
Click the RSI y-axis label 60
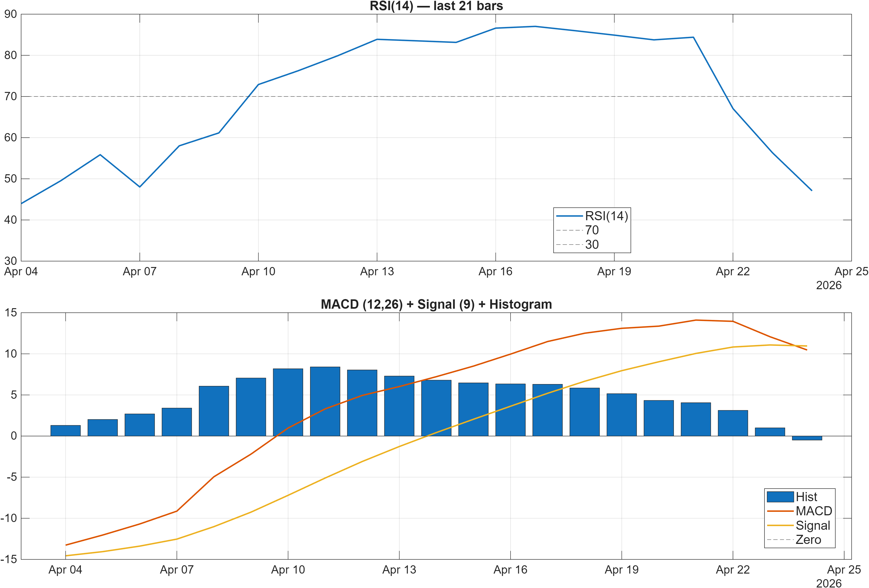(10, 138)
